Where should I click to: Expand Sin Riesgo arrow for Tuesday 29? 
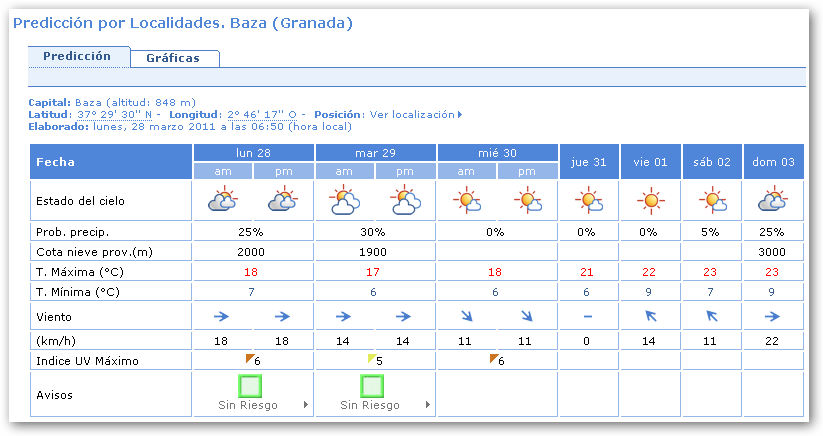[x=427, y=405]
